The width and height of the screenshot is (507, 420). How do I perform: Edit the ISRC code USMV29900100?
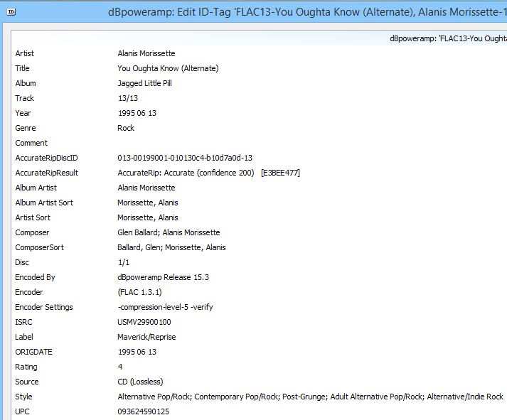click(x=144, y=322)
